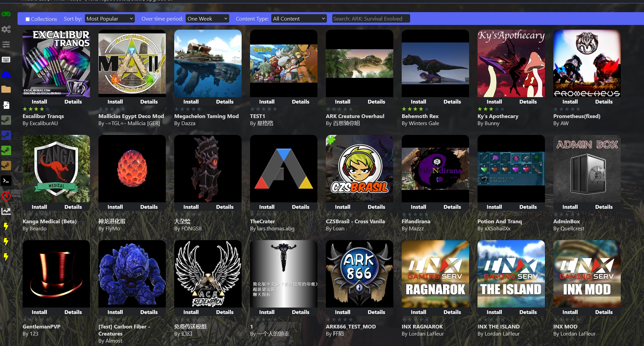Install CZSBrasil - Cross Vanila
The height and width of the screenshot is (346, 644).
pyautogui.click(x=343, y=207)
